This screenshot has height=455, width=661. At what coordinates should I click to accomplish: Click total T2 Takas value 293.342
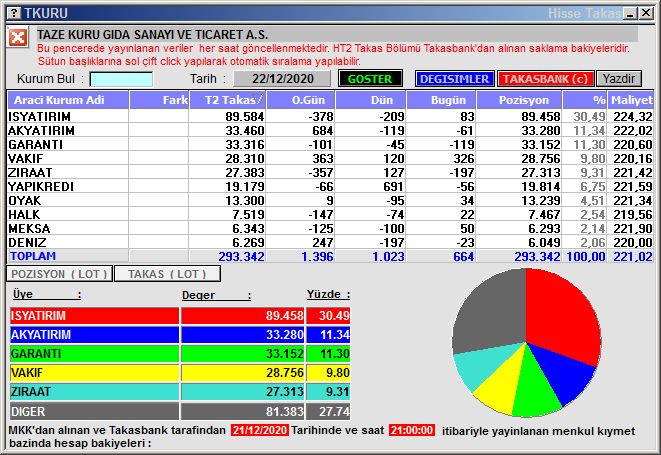(242, 256)
